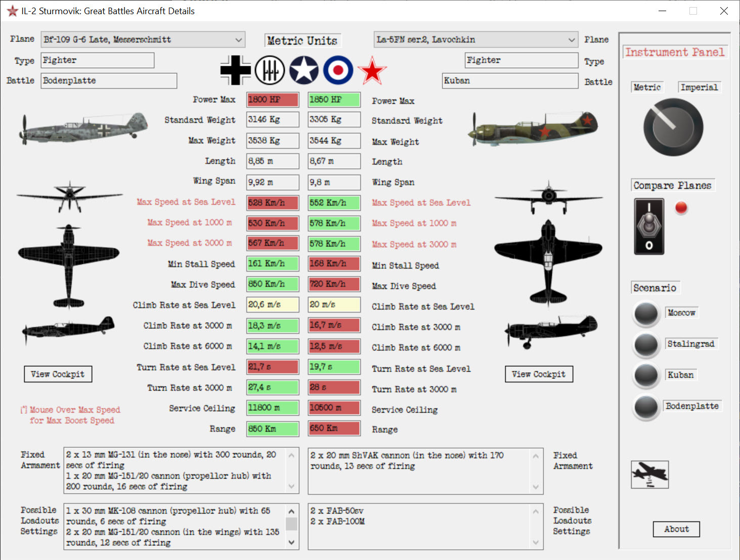View Cockpit of the La-5FN
The height and width of the screenshot is (560, 740).
click(x=539, y=374)
